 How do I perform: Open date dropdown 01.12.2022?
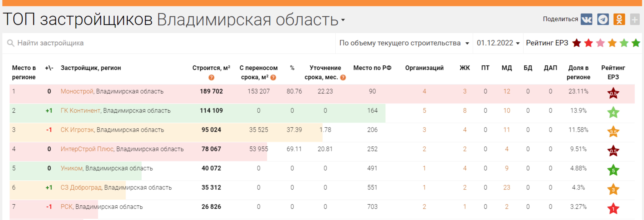coord(498,43)
